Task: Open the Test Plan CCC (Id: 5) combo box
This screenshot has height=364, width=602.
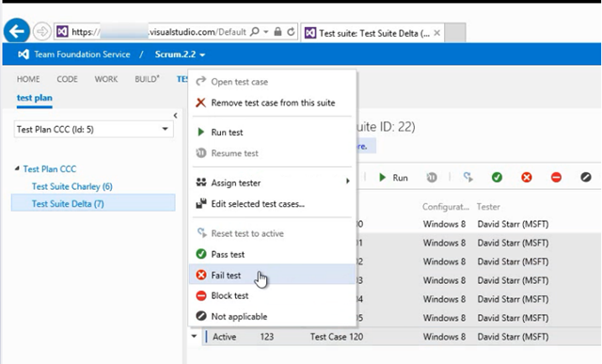Action: pos(93,130)
